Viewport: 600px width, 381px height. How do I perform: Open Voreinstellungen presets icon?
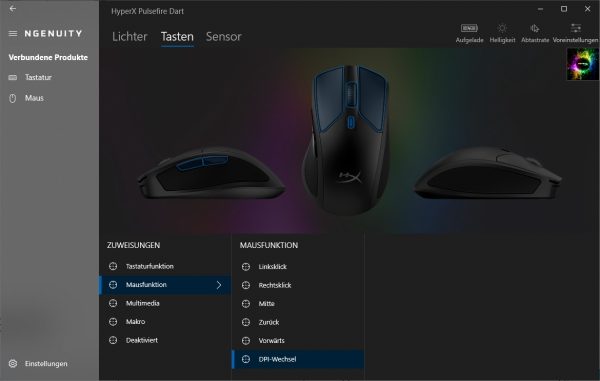[576, 28]
